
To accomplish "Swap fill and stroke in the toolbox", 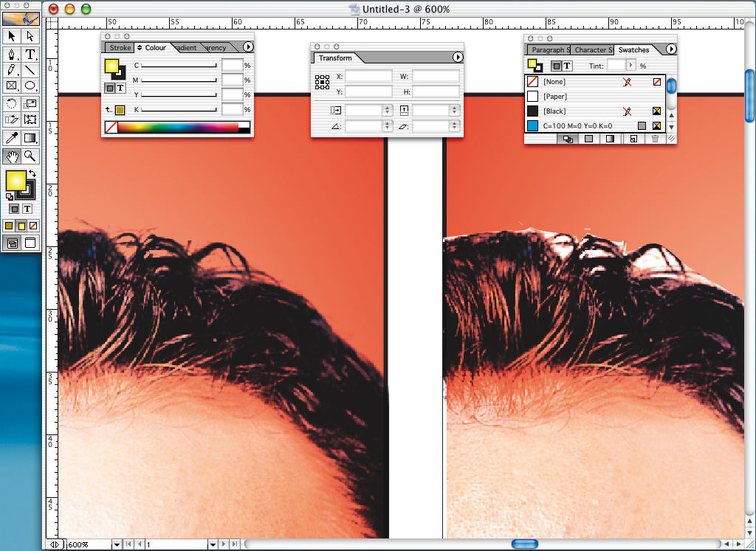I will (32, 174).
